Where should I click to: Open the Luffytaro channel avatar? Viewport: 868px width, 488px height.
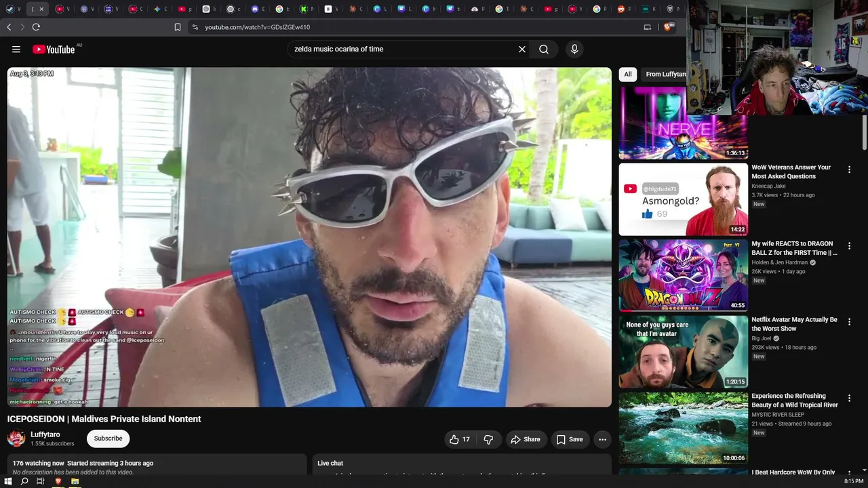[16, 439]
